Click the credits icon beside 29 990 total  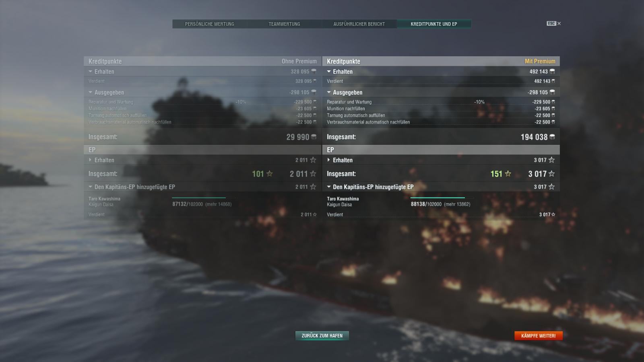click(x=314, y=137)
